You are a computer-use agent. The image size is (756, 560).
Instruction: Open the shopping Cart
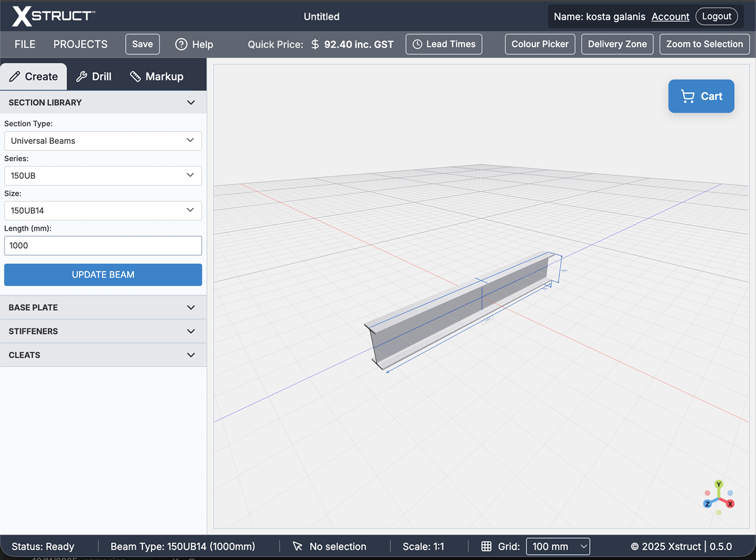(x=701, y=96)
